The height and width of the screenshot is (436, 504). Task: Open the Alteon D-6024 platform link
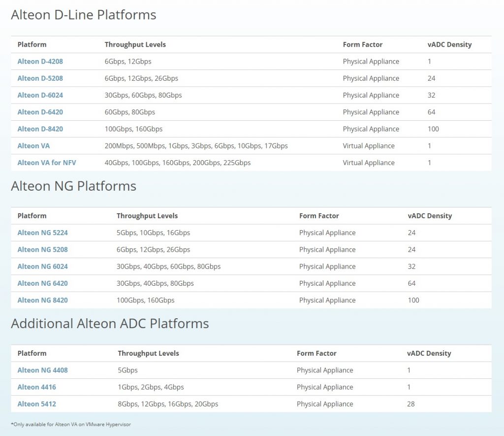point(40,95)
